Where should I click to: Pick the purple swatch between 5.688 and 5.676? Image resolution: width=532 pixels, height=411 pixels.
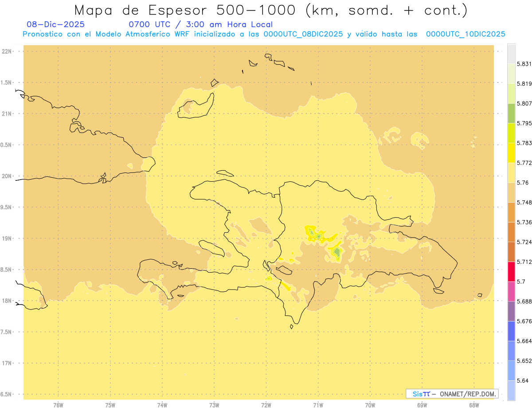pos(511,311)
